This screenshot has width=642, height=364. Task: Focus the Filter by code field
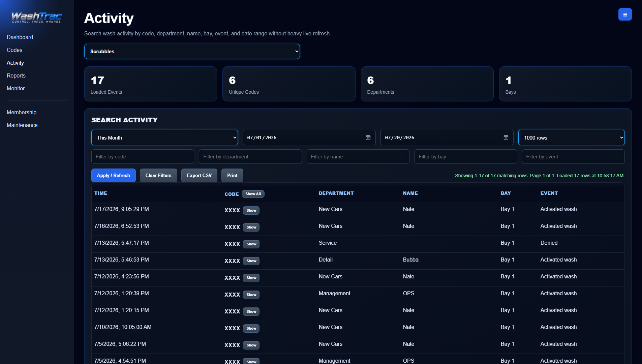tap(143, 157)
